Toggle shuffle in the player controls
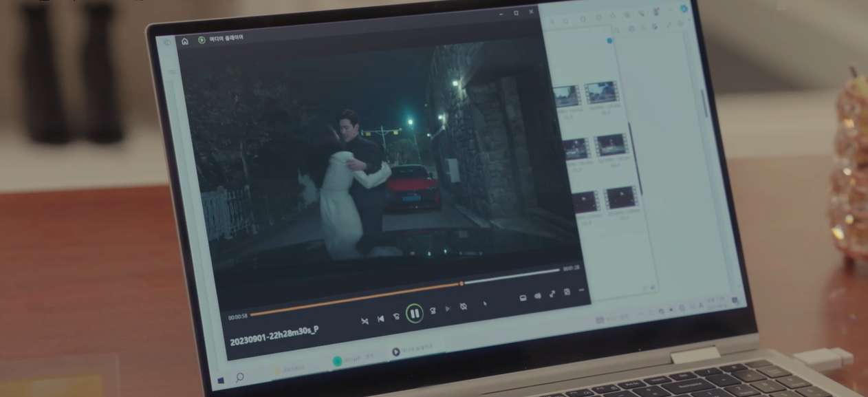 (x=365, y=321)
